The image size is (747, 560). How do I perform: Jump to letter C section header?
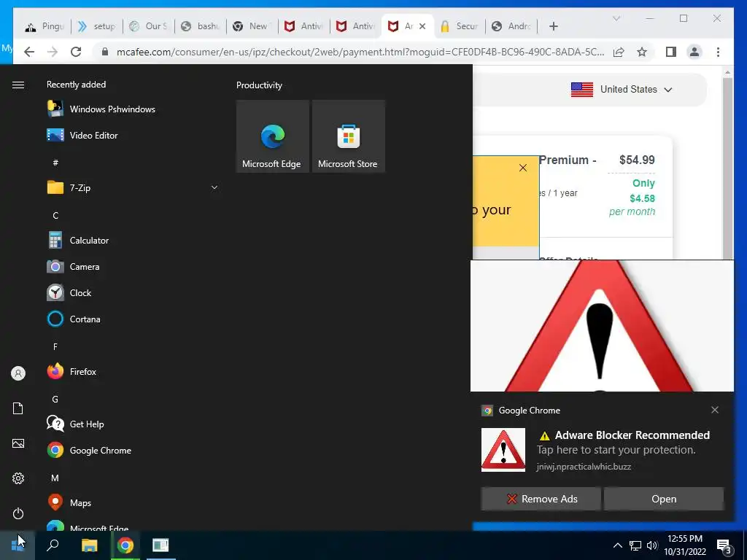[x=55, y=215]
